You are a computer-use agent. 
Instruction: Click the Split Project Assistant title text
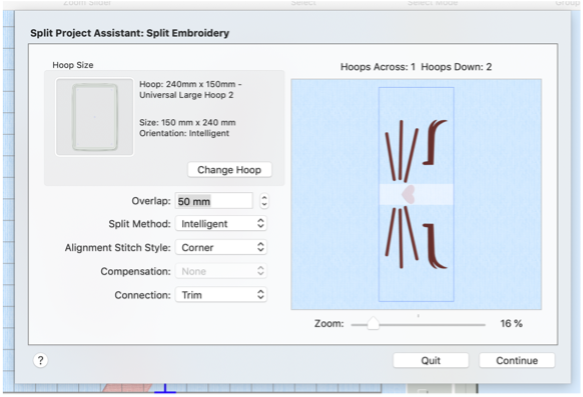click(130, 33)
